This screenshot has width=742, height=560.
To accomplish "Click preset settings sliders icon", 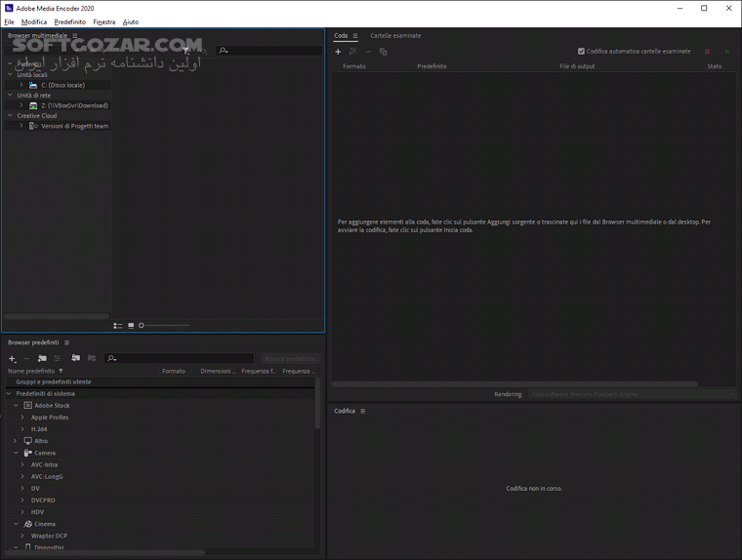I will pyautogui.click(x=58, y=358).
